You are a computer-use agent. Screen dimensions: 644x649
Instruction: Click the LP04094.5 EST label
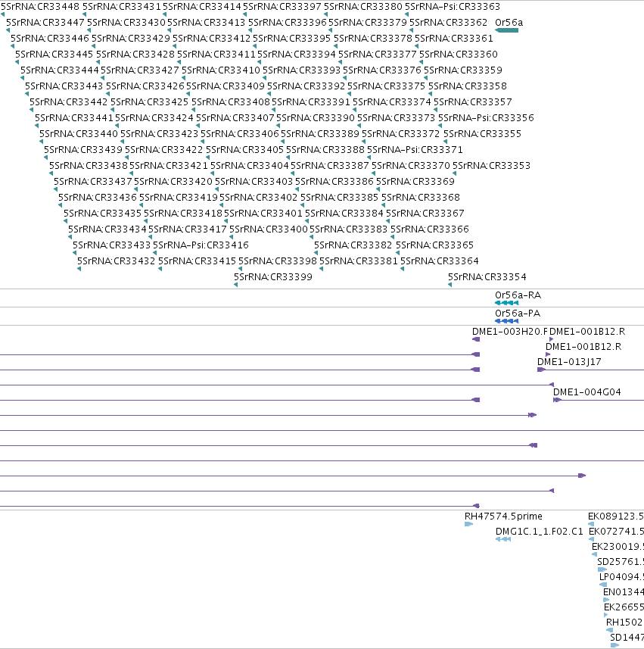pyautogui.click(x=621, y=577)
